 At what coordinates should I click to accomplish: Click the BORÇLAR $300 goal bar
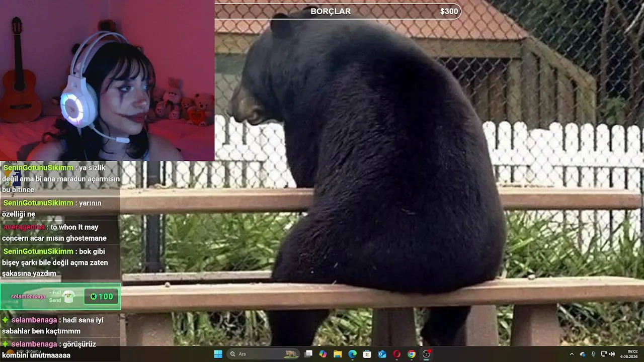(x=338, y=11)
